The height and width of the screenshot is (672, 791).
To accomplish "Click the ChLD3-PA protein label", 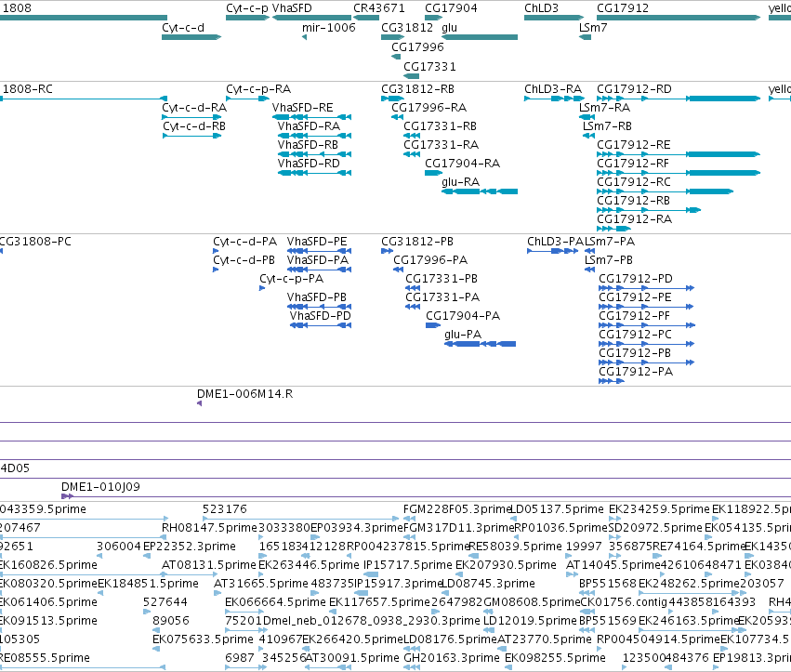I will (x=556, y=242).
